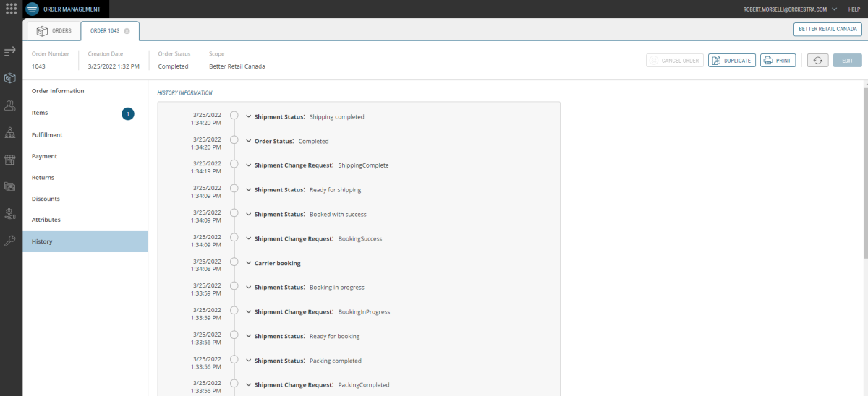Expand the sidebar with arrow icon
868x396 pixels.
(x=10, y=52)
